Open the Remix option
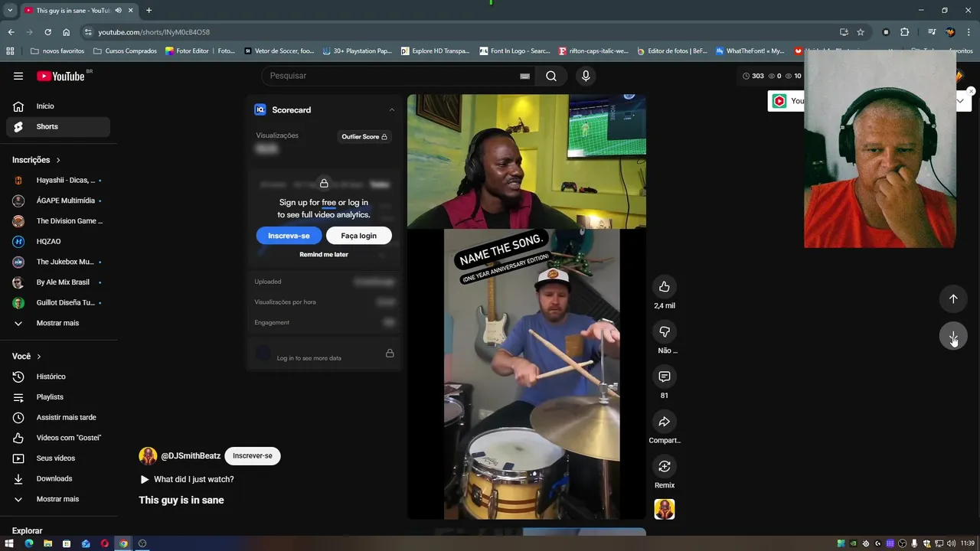This screenshot has width=980, height=551. (664, 467)
